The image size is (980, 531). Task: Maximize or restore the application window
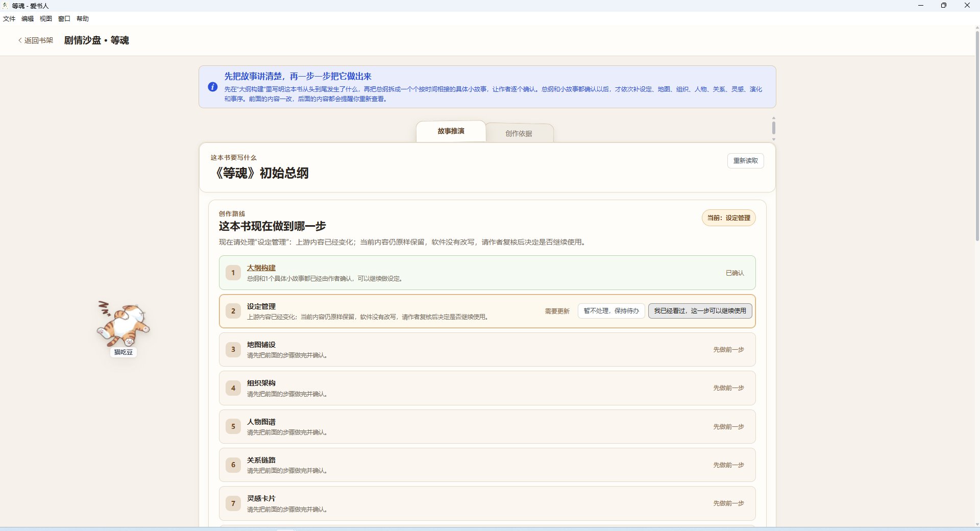944,6
